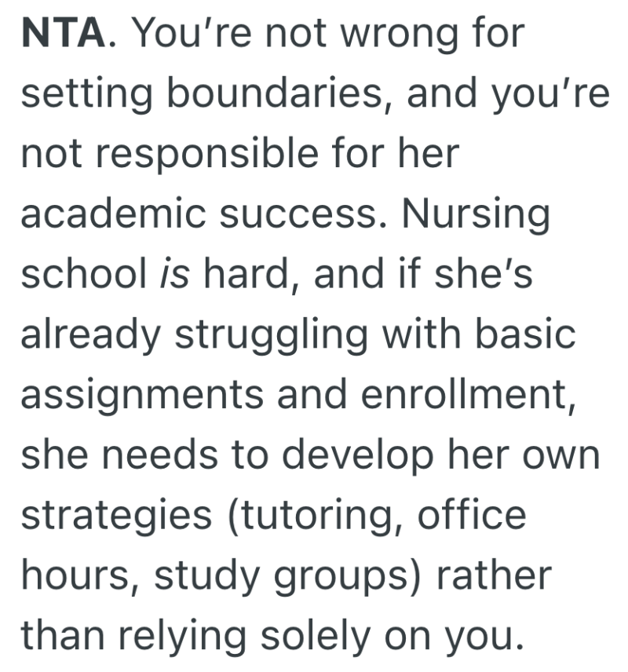Click the word "groups" before the closing parenthesis

339,577
